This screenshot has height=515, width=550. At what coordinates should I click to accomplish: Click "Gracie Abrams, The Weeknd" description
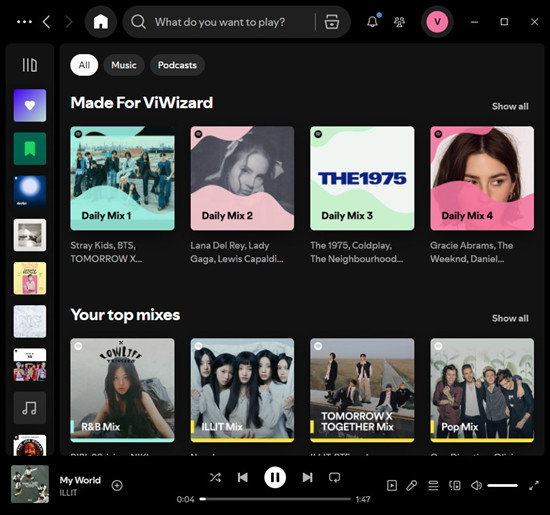tap(471, 252)
